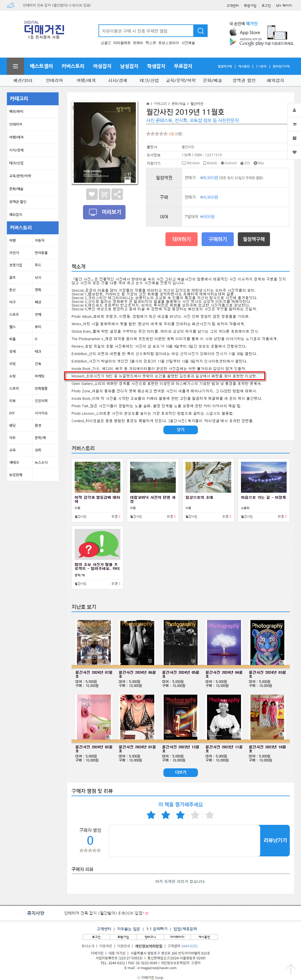
Task: Click 더보기 for more back issues
Action: coord(181,773)
